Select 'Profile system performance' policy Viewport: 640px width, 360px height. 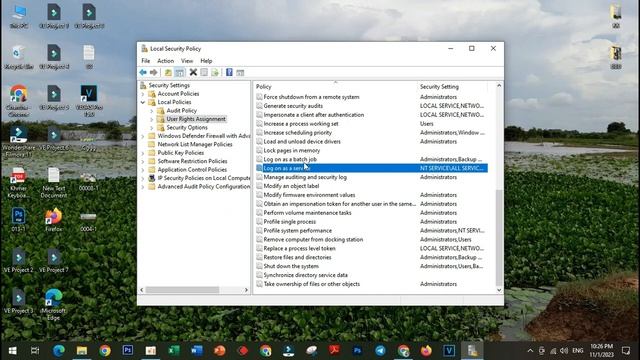click(x=371, y=231)
